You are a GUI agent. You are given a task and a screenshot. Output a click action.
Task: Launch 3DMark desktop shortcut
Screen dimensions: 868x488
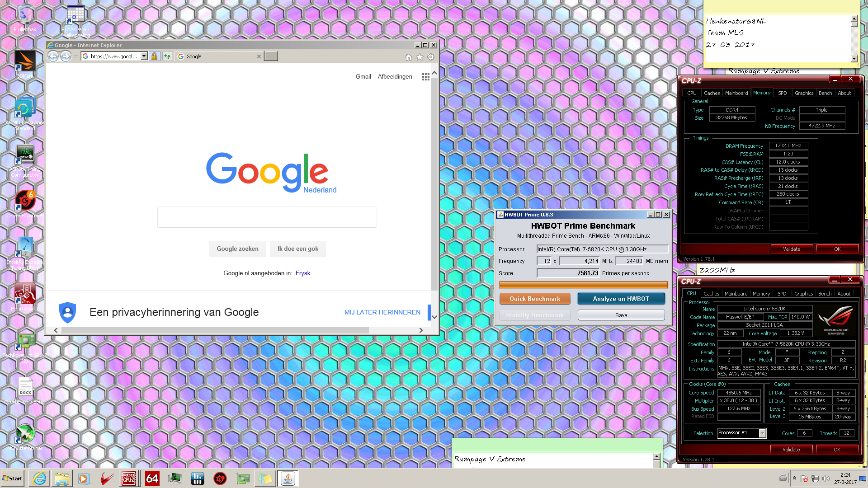[25, 64]
